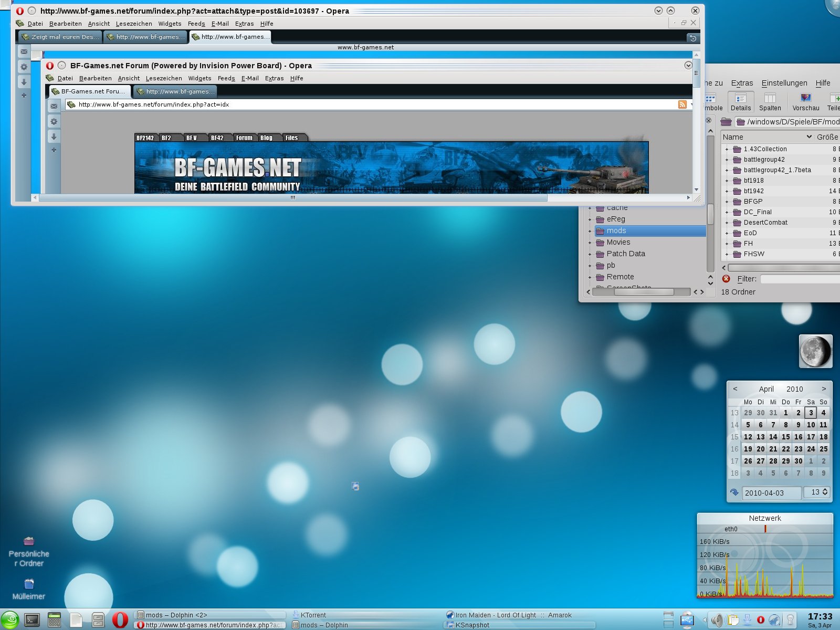Sort by Name column header
The height and width of the screenshot is (630, 840).
(766, 137)
